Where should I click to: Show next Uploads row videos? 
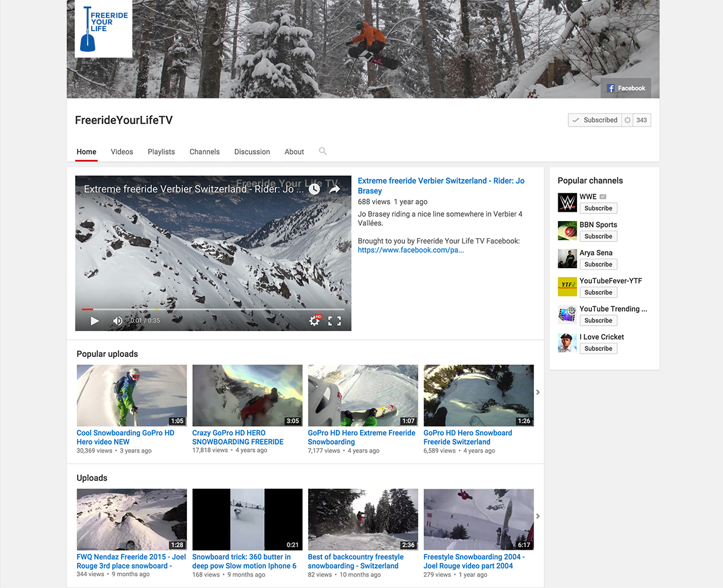pyautogui.click(x=538, y=516)
